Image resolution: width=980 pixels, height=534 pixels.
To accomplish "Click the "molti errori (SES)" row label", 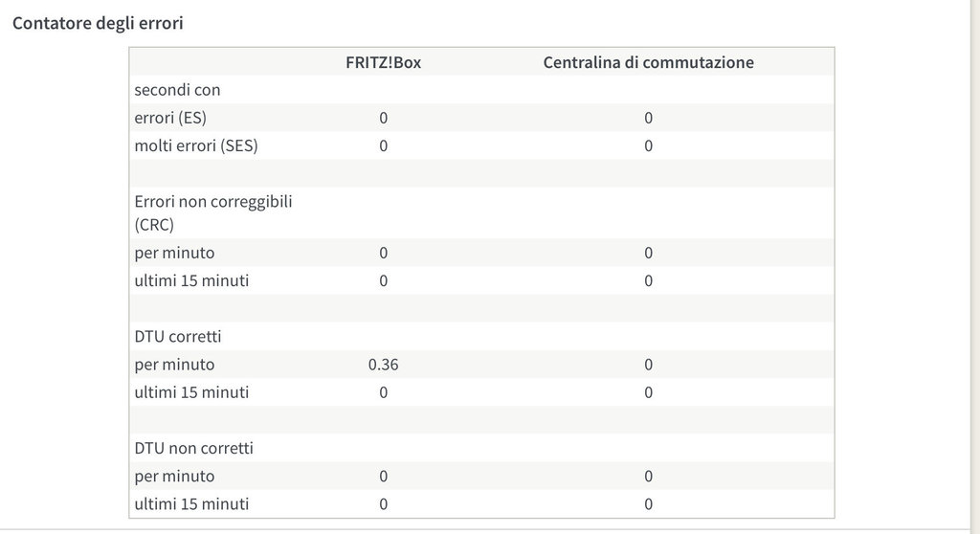I will 196,145.
